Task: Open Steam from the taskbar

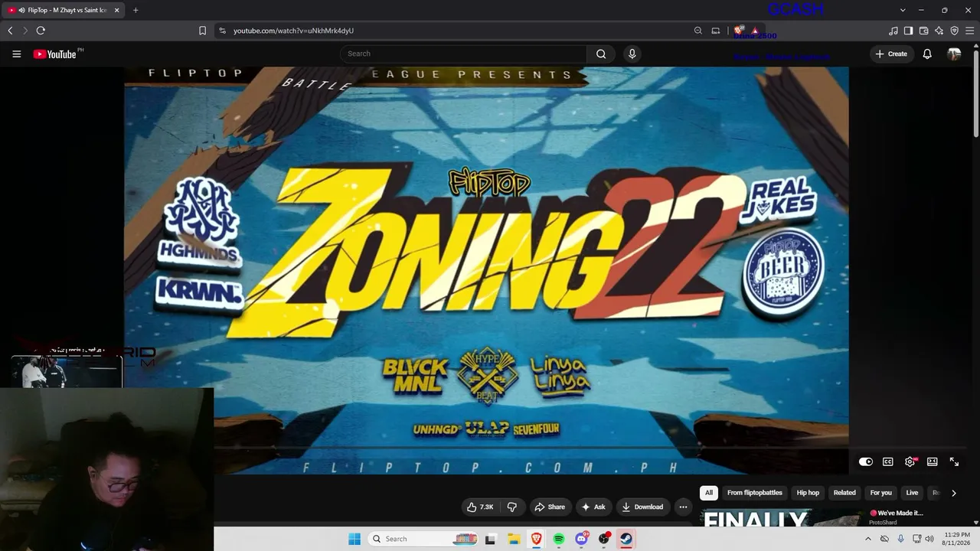Action: pos(626,539)
